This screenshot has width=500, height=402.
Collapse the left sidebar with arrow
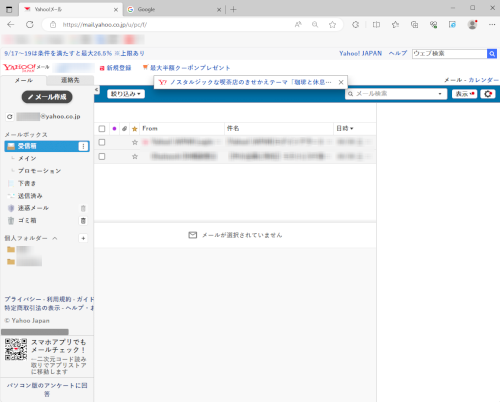pyautogui.click(x=96, y=89)
